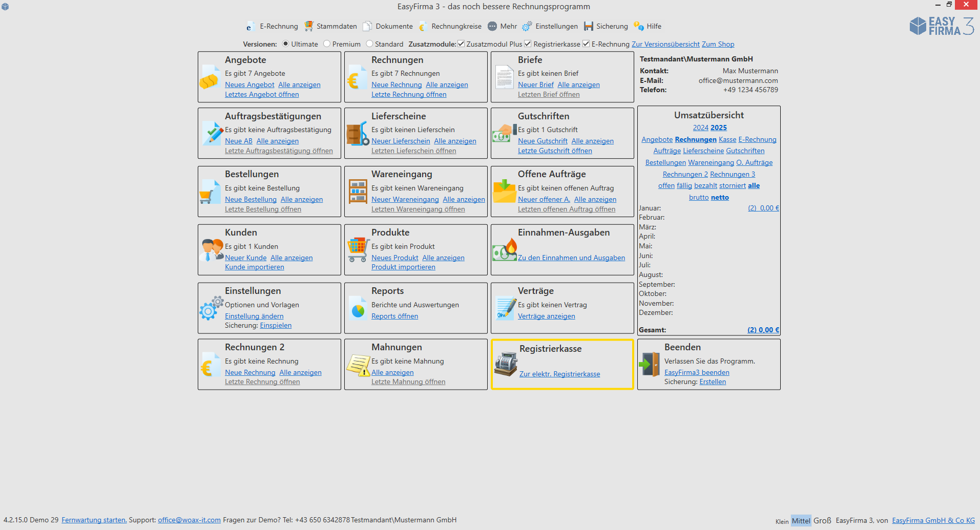Click the Offene Aufträge folder icon
980x530 pixels.
pyautogui.click(x=504, y=192)
